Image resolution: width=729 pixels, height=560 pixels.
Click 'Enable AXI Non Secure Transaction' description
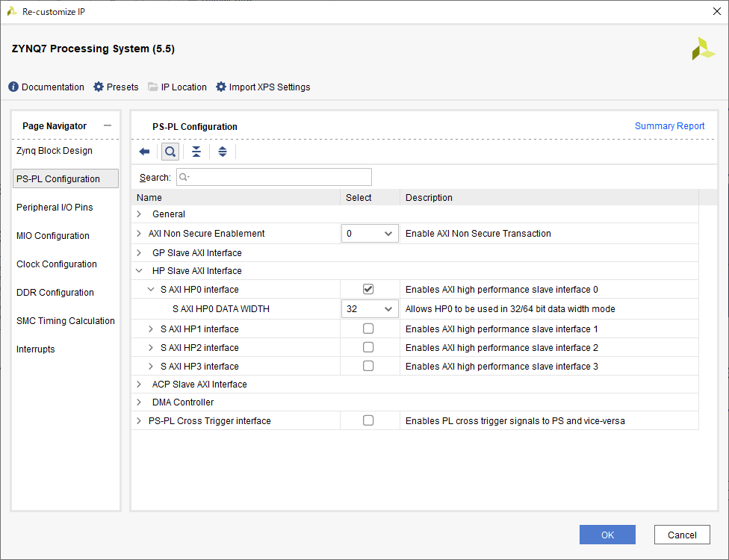click(x=478, y=233)
